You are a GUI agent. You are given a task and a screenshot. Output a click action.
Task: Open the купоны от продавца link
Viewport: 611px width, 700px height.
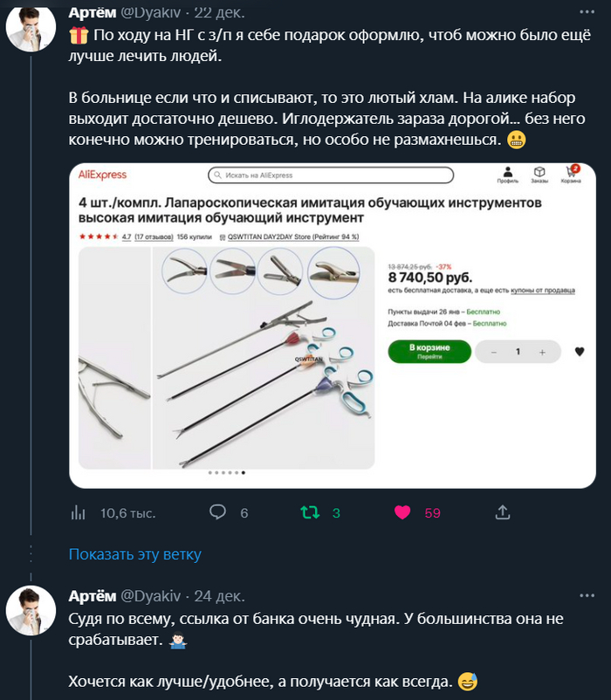[x=541, y=291]
